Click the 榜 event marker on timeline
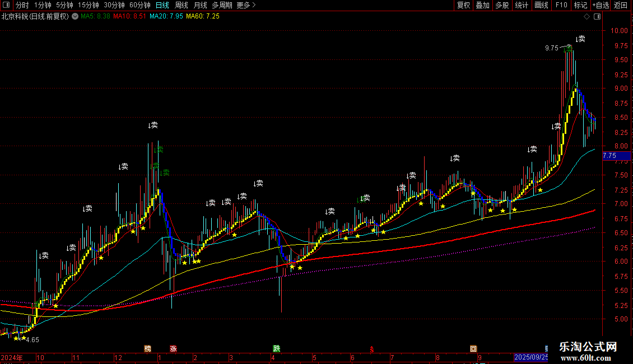633x364 pixels. [148, 349]
